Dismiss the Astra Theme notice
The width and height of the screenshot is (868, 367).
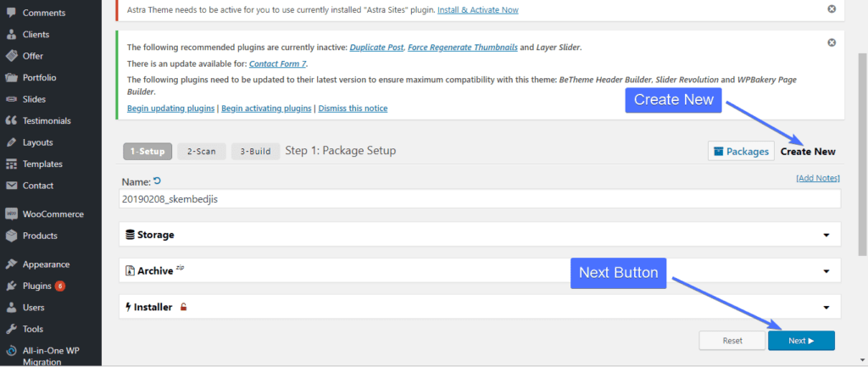click(832, 9)
